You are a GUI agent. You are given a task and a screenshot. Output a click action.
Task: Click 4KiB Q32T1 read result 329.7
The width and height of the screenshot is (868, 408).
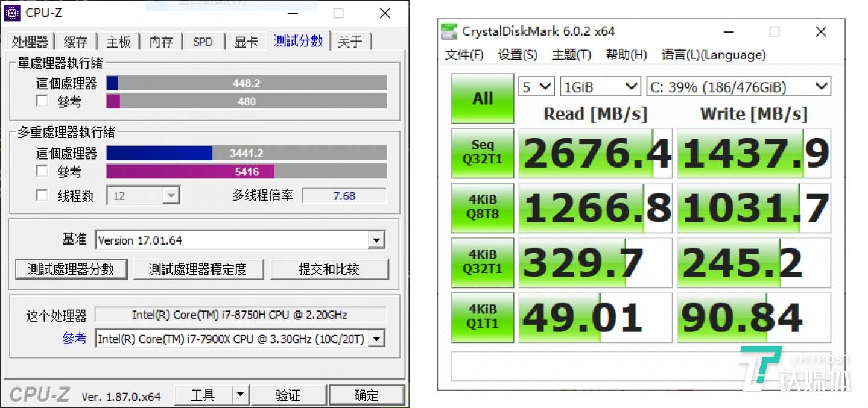(595, 263)
